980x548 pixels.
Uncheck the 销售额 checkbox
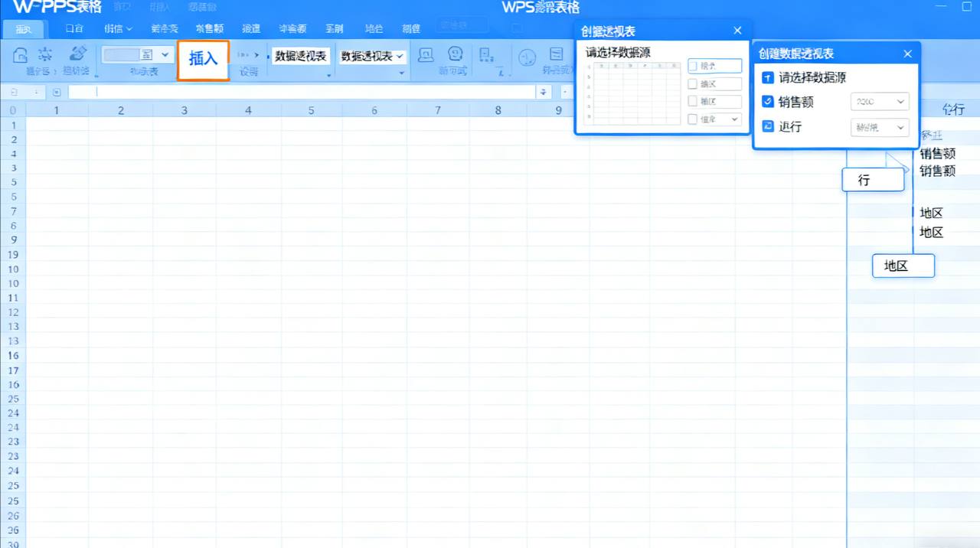(768, 102)
